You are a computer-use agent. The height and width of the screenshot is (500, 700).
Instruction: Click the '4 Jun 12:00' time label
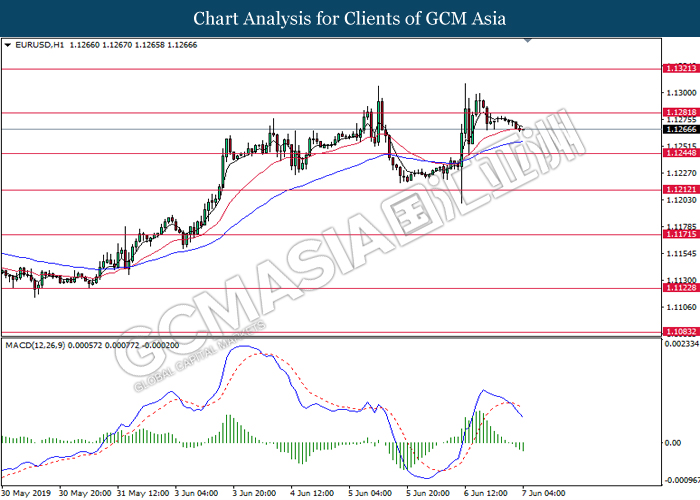click(x=312, y=493)
